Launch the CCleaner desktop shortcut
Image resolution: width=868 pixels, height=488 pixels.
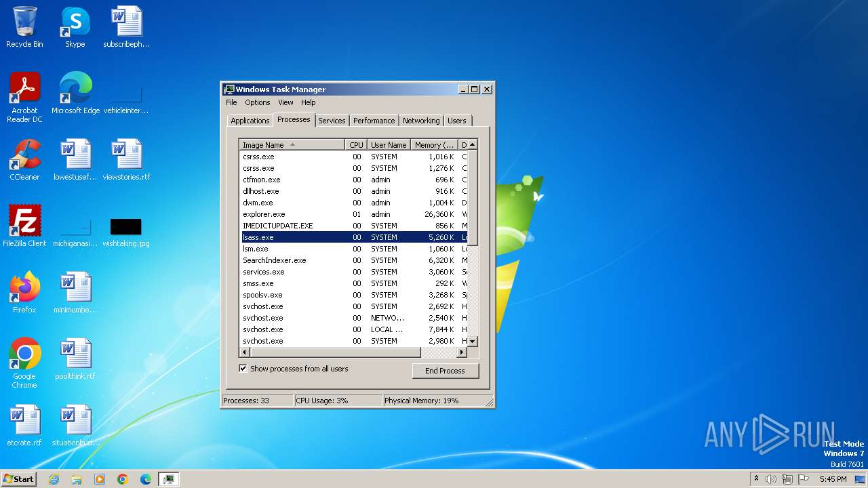coord(24,160)
